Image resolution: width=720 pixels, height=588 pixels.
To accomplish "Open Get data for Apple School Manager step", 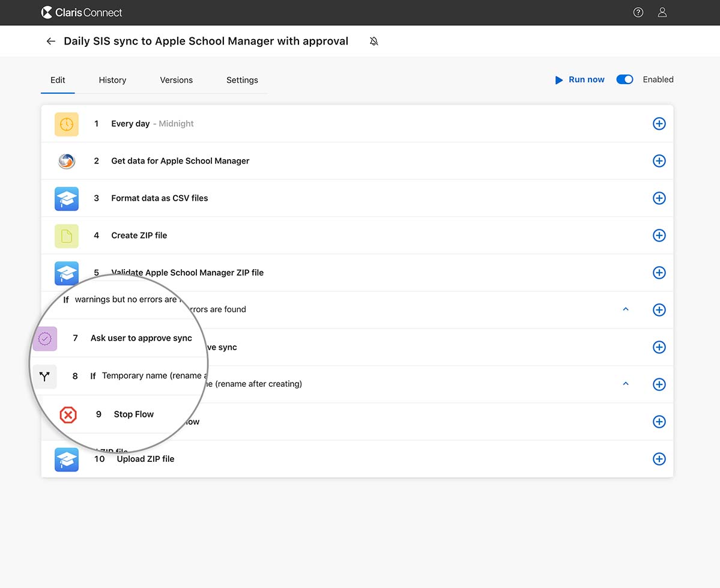I will [x=357, y=161].
